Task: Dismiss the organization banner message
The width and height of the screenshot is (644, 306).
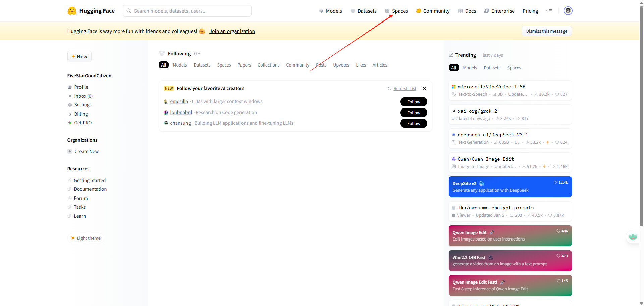Action: click(x=546, y=31)
